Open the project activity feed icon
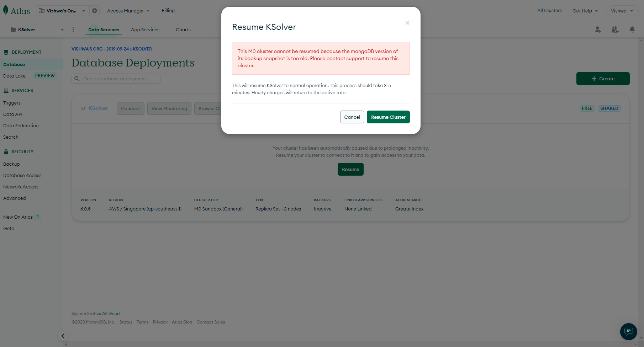The image size is (644, 347). pyautogui.click(x=615, y=30)
